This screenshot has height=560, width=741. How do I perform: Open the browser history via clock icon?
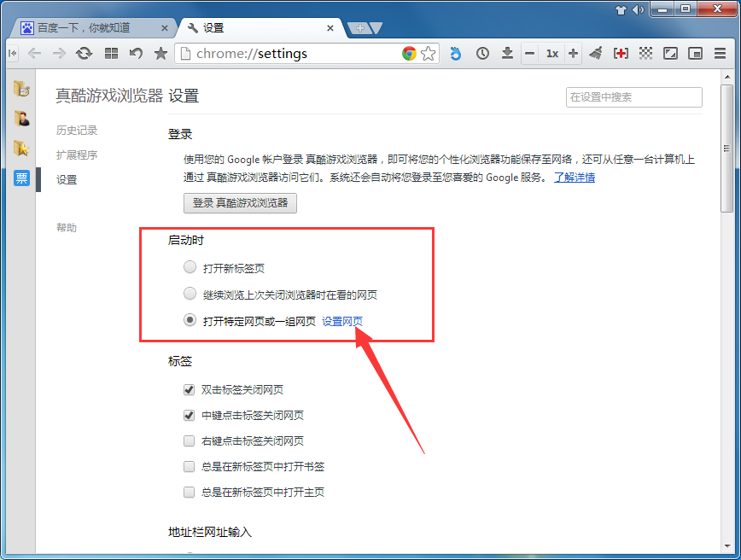pyautogui.click(x=482, y=53)
